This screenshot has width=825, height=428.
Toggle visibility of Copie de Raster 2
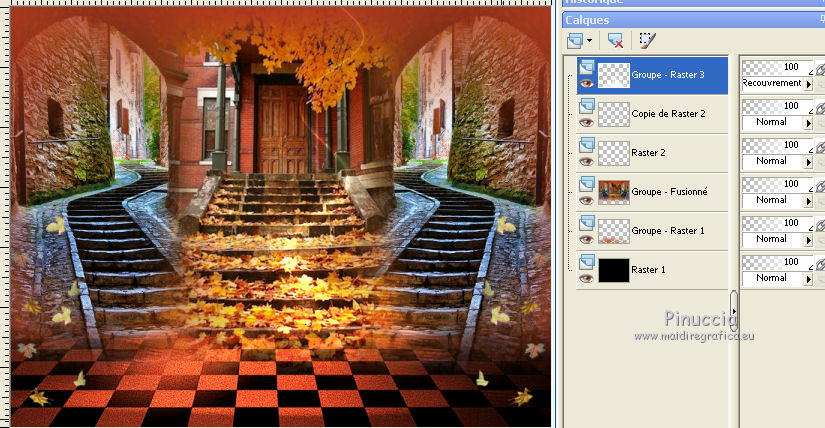(x=586, y=123)
